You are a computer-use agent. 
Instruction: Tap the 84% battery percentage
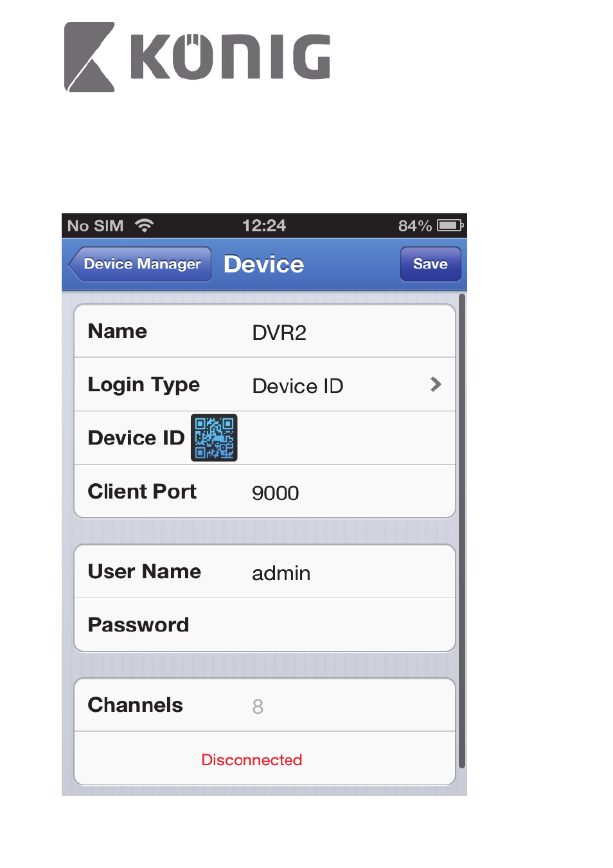click(414, 226)
